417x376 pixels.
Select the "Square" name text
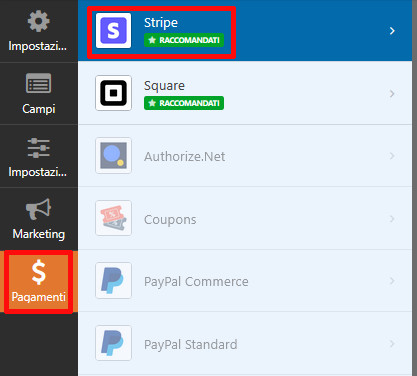click(164, 86)
